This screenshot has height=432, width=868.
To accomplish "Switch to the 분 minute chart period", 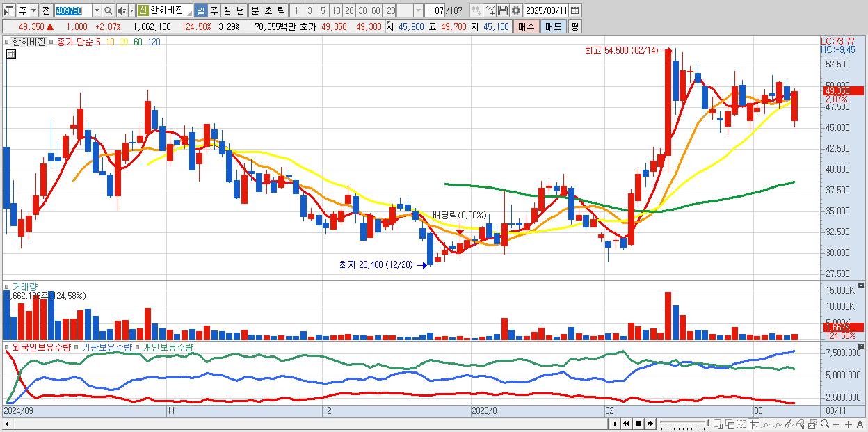I will (255, 10).
